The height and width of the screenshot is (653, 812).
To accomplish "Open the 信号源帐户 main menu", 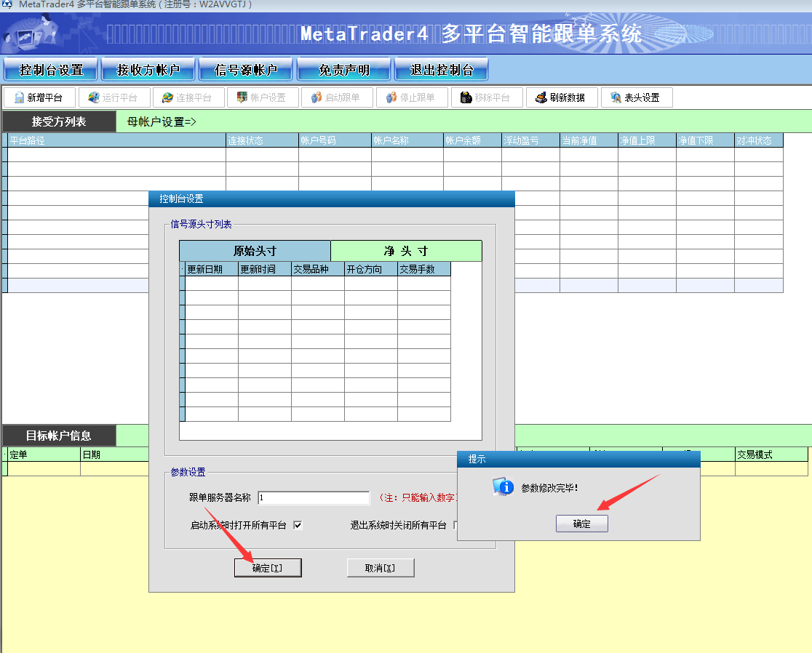I will click(246, 69).
